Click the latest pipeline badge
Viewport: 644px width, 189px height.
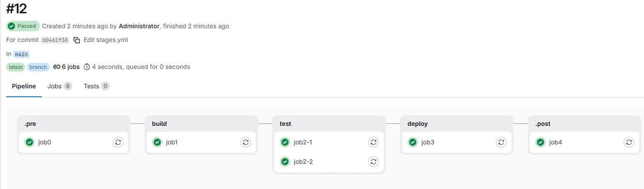point(16,67)
